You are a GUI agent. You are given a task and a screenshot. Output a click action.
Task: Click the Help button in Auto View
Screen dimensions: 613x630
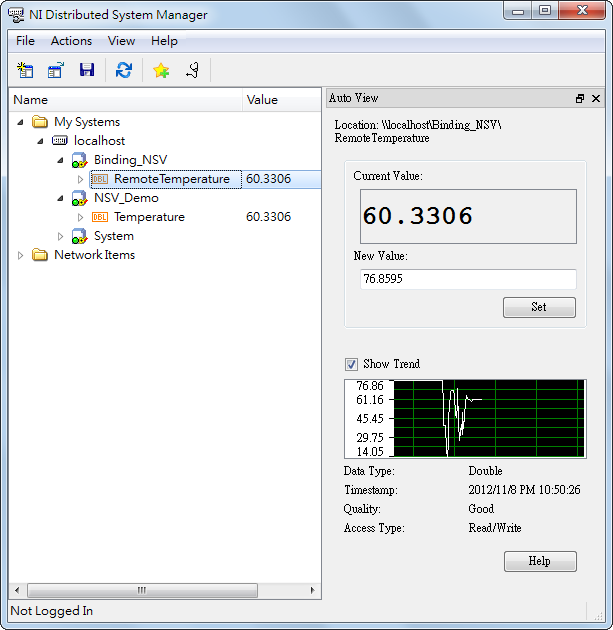pos(540,561)
